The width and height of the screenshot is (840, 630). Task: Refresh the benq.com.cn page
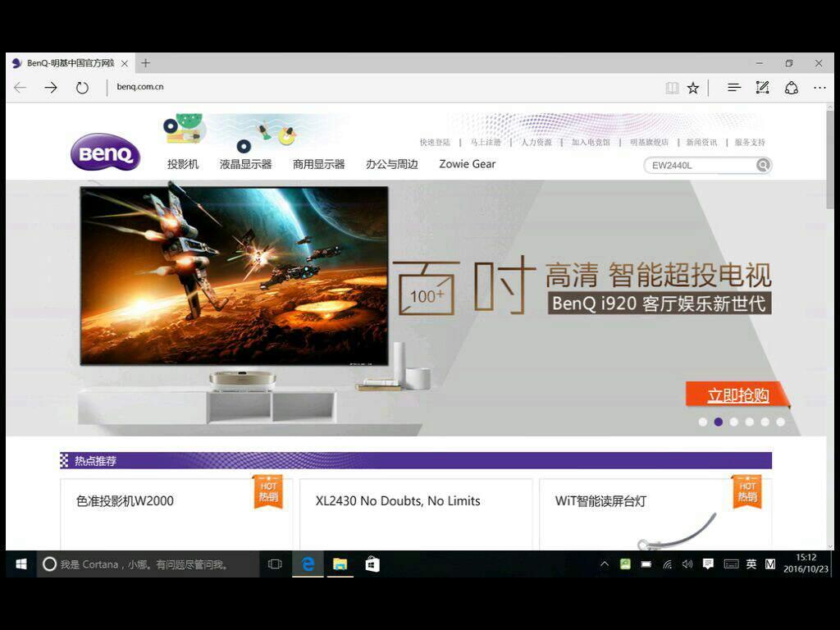pos(82,87)
